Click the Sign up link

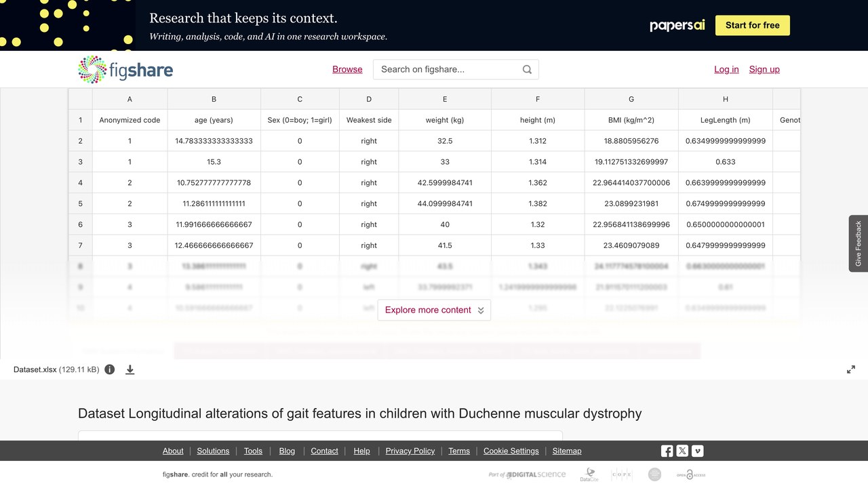[x=764, y=69]
